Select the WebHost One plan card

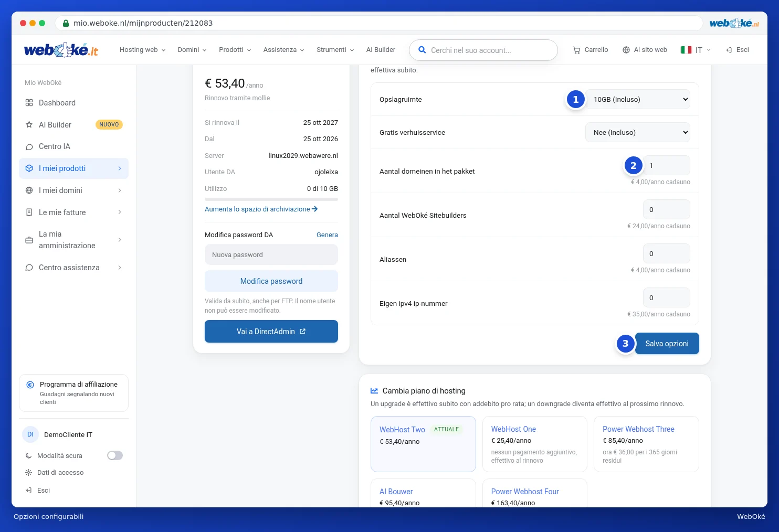[535, 444]
